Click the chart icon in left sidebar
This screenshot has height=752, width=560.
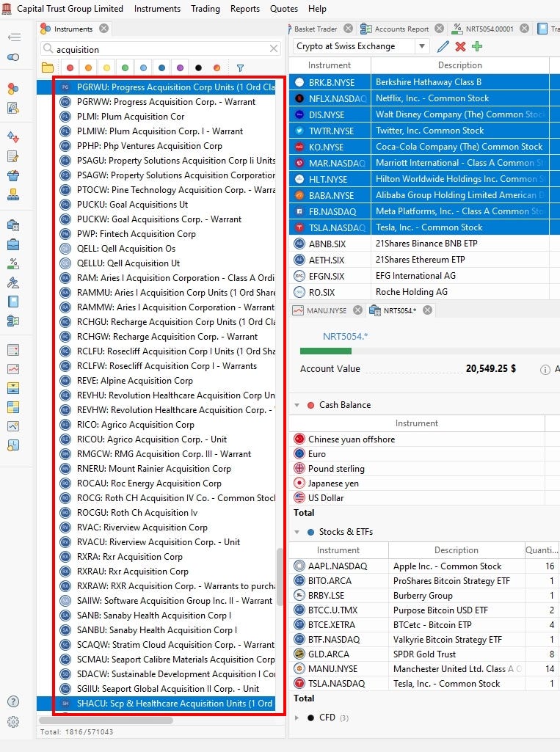[13, 369]
